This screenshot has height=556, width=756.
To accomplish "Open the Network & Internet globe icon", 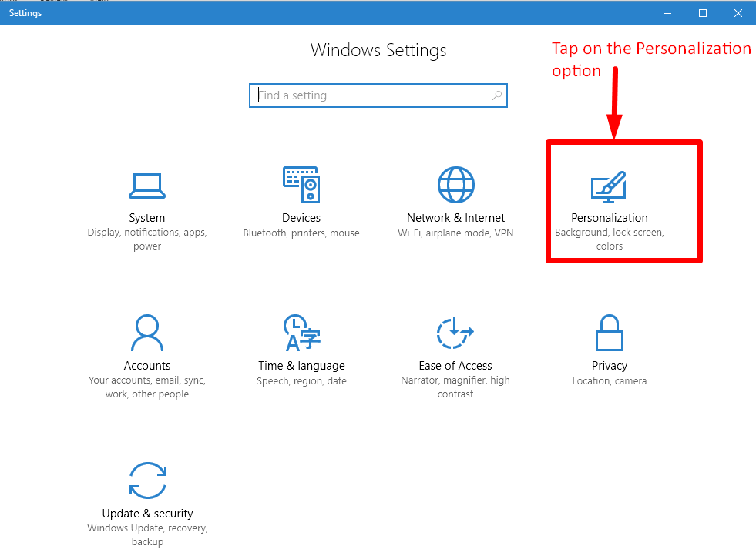I will [455, 185].
